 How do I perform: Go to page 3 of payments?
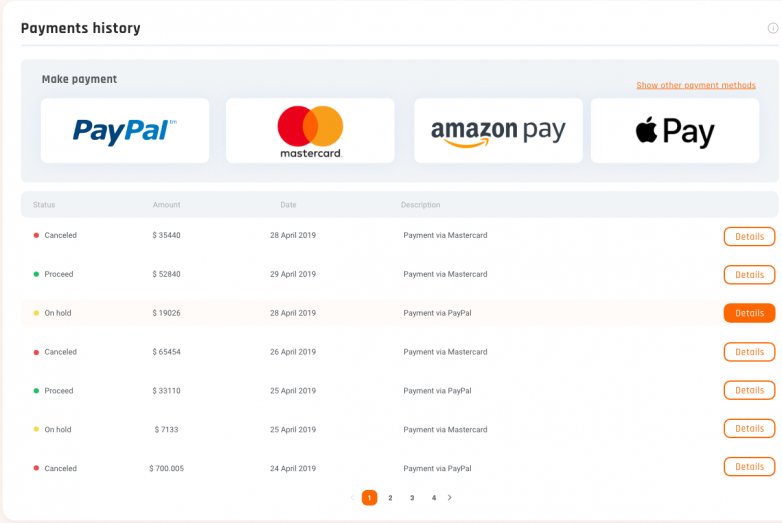coord(412,498)
